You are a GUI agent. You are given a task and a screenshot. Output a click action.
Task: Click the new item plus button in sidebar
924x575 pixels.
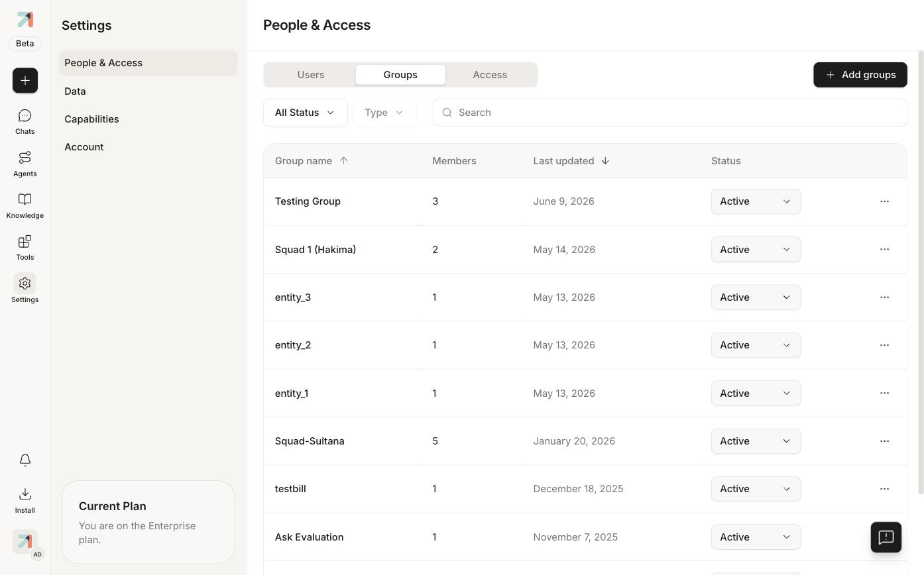(25, 80)
